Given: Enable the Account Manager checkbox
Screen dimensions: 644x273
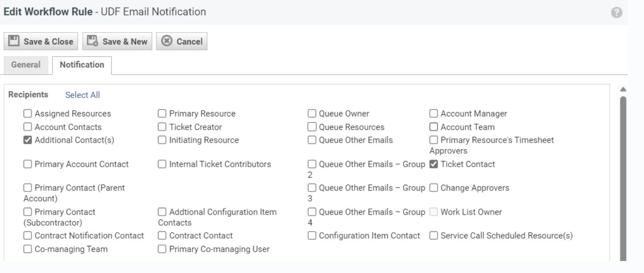Looking at the screenshot, I should click(x=434, y=113).
